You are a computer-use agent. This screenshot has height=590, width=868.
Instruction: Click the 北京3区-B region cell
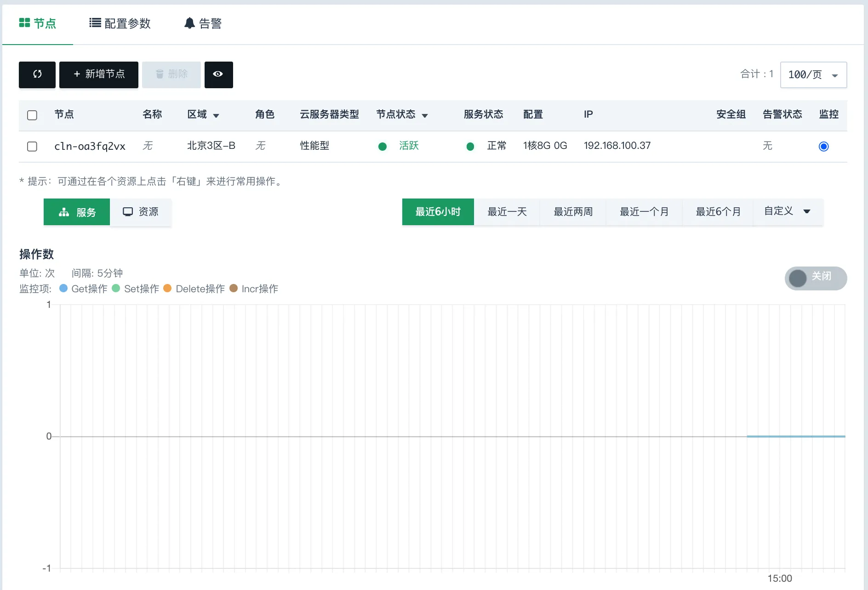click(211, 146)
